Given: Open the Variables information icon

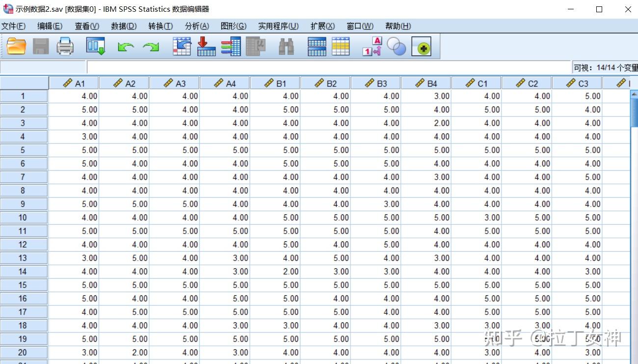Looking at the screenshot, I should [231, 47].
